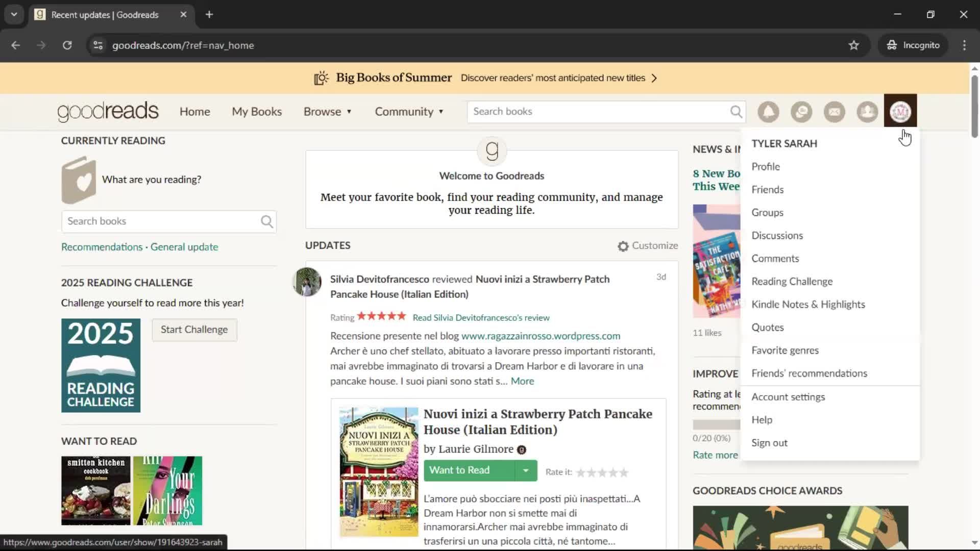
Task: Open the messages envelope icon
Action: [835, 112]
